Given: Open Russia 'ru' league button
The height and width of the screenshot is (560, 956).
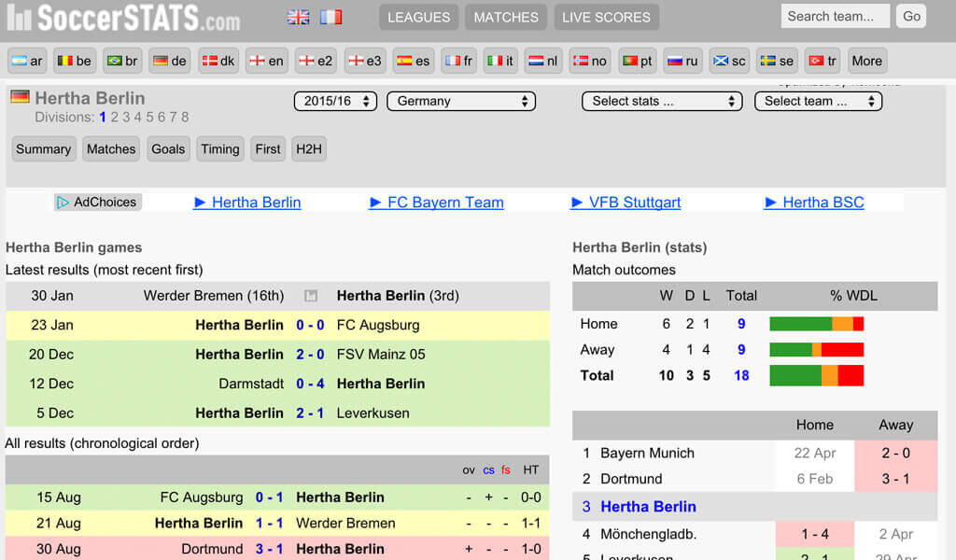Looking at the screenshot, I should click(682, 61).
